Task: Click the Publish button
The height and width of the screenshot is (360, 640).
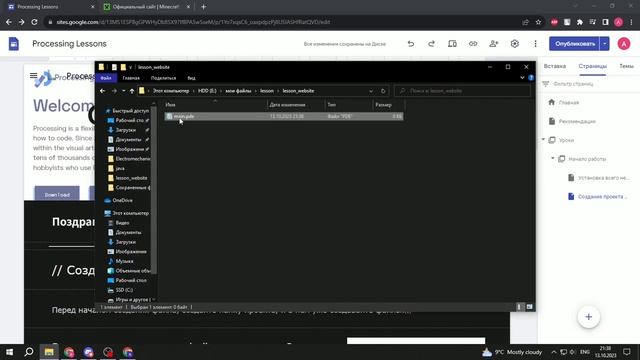Action: tap(575, 44)
